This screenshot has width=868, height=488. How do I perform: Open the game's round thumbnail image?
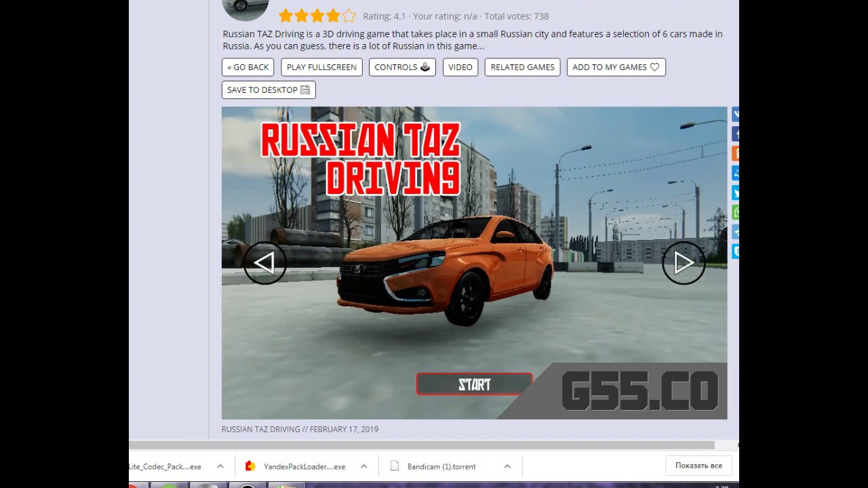[x=245, y=8]
